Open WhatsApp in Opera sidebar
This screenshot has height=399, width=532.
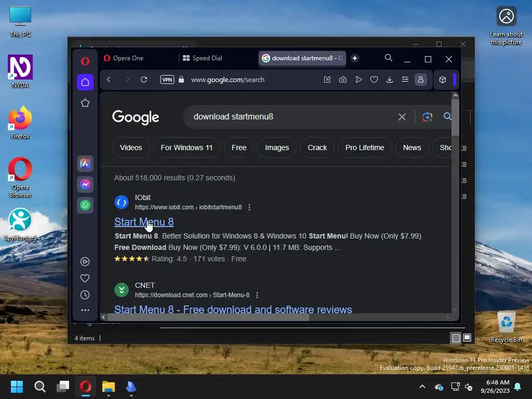[x=85, y=205]
